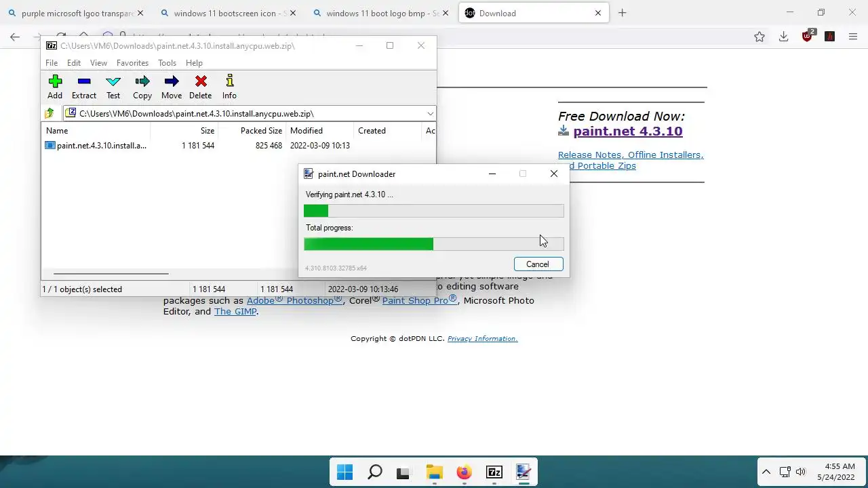Open the network tray icon
Screen dimensions: 868x488
[785, 472]
